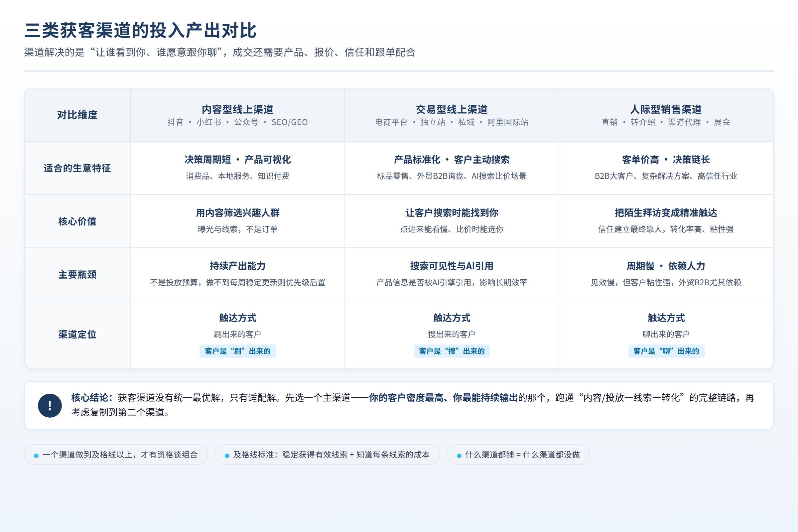Click the text 聊出来的客户

[666, 334]
